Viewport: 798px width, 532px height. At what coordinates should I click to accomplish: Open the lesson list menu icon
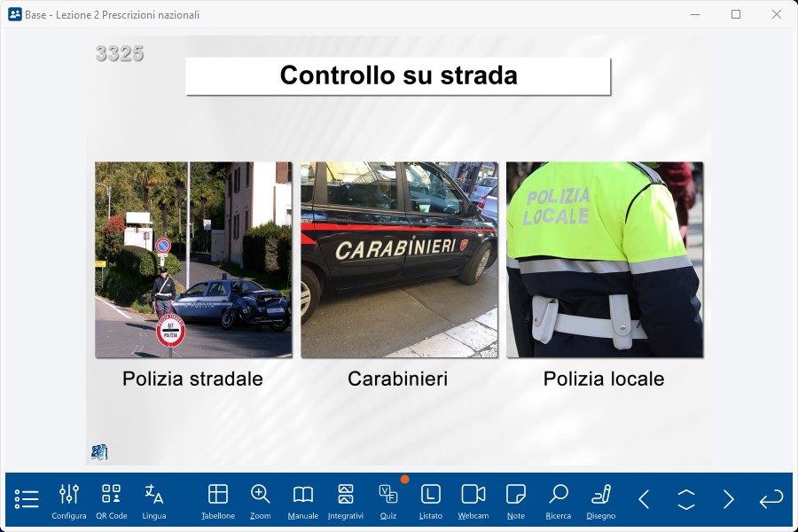(x=27, y=499)
